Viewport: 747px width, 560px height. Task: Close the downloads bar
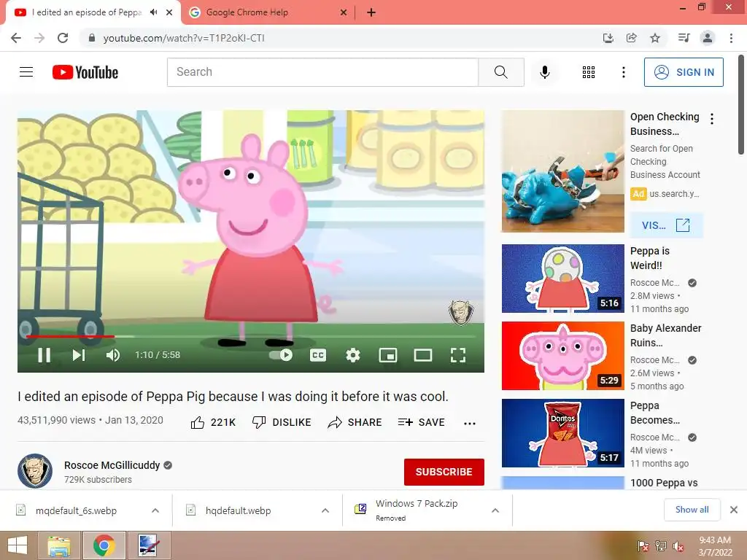(x=734, y=510)
